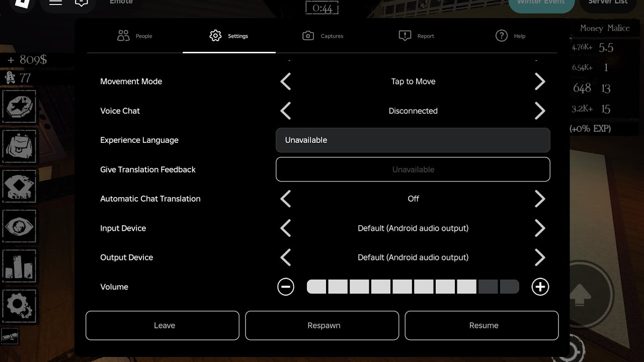The image size is (644, 362).
Task: Switch to the Captures tab
Action: 323,36
